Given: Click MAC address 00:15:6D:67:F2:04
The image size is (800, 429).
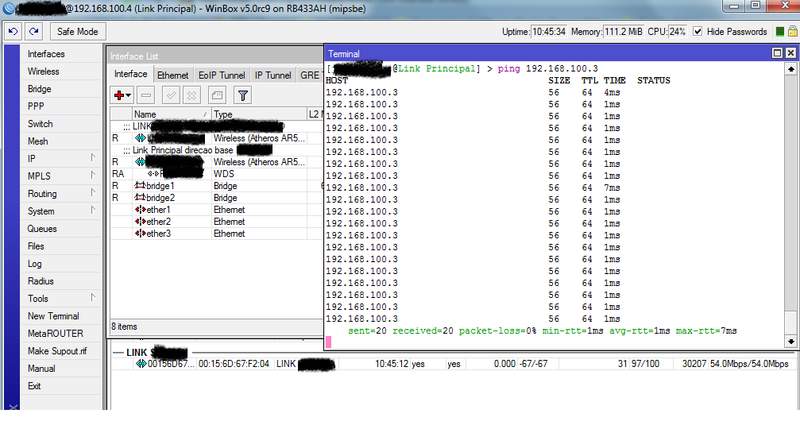Looking at the screenshot, I should click(x=234, y=364).
